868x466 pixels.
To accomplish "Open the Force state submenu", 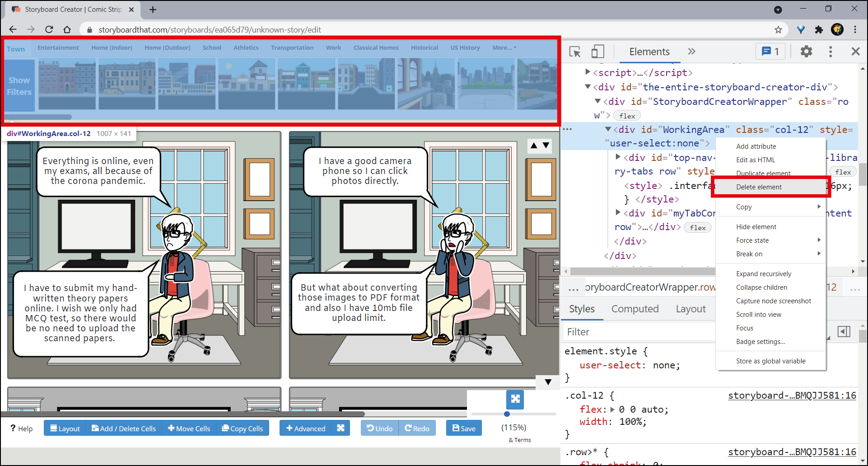I will coord(771,240).
